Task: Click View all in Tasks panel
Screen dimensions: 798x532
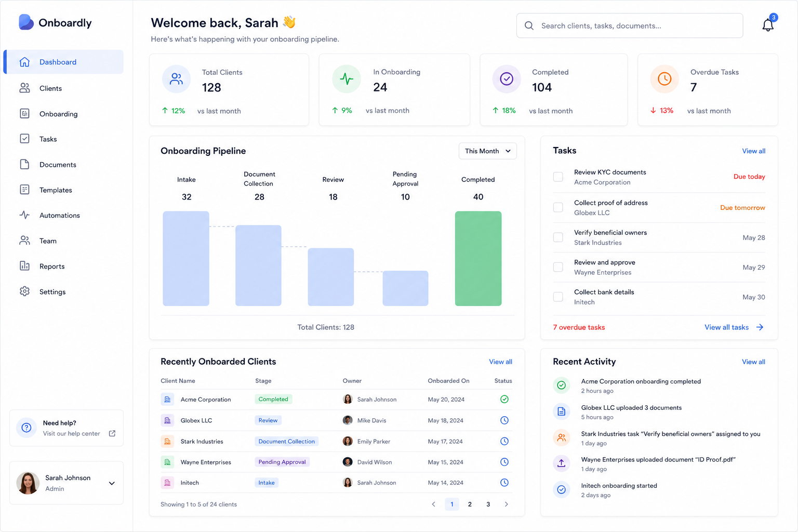Action: click(753, 151)
